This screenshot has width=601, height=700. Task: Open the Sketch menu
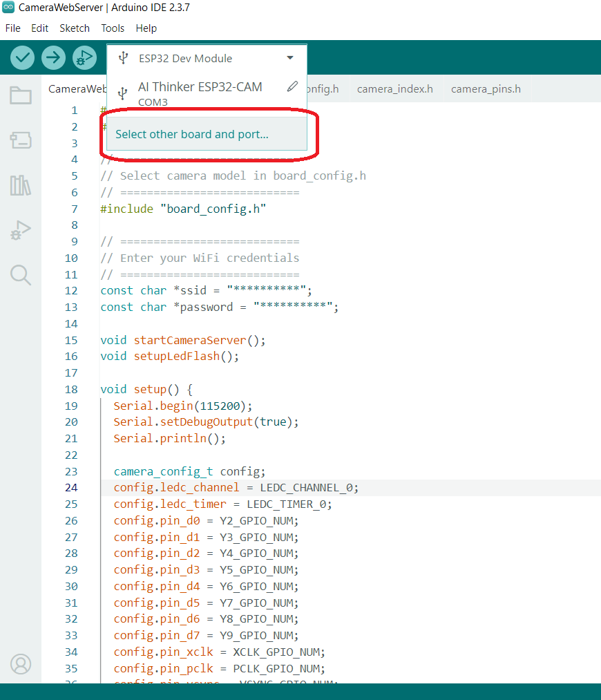click(74, 28)
